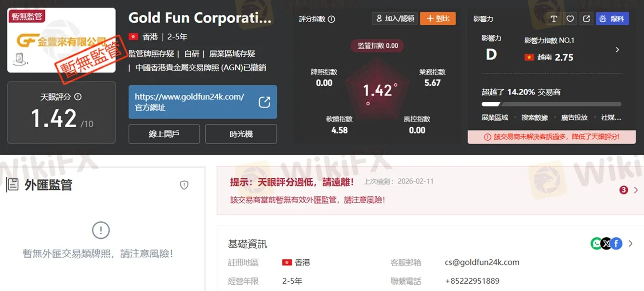Click the T text icon in the top toolbar
This screenshot has height=291, width=644.
553,18
